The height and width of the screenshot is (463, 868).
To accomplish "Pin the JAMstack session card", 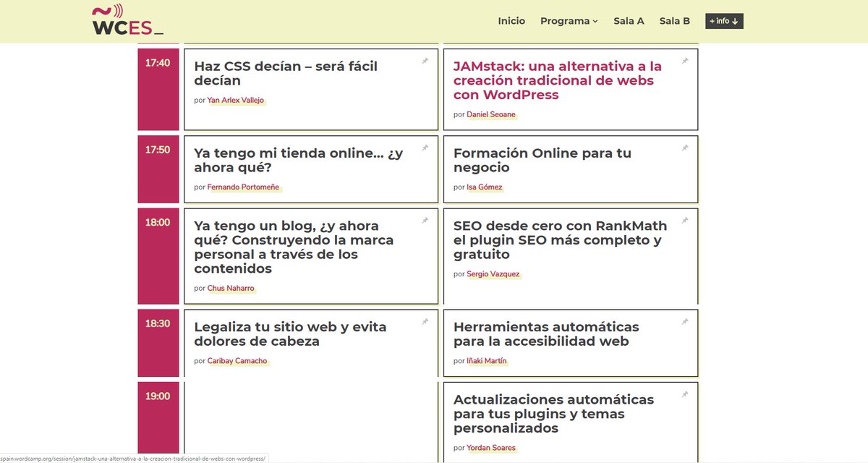I will point(685,61).
